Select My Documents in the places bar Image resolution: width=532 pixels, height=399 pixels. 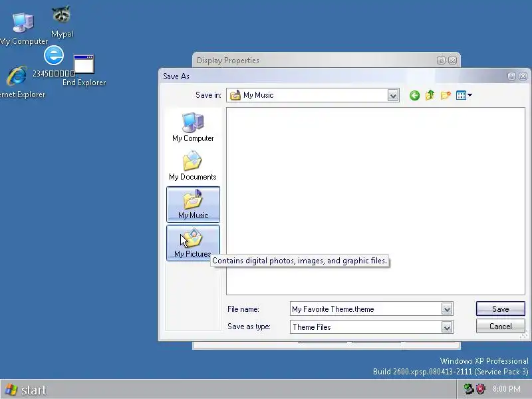tap(193, 166)
